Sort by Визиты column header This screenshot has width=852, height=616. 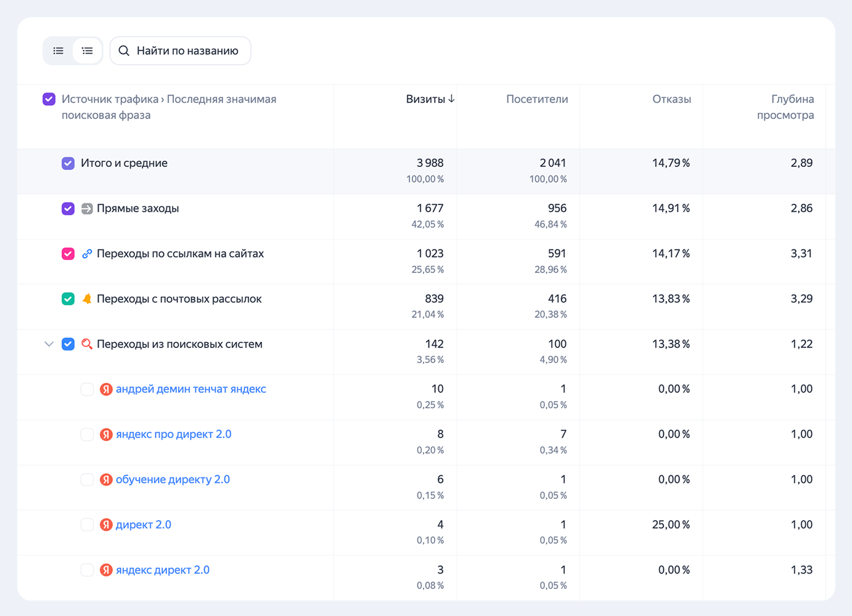coord(425,99)
